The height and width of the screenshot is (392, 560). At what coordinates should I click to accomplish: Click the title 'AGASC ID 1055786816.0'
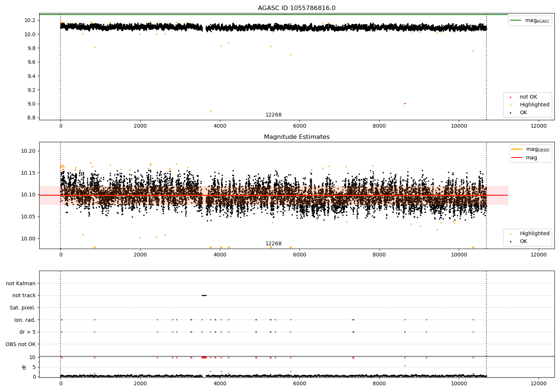click(x=296, y=8)
